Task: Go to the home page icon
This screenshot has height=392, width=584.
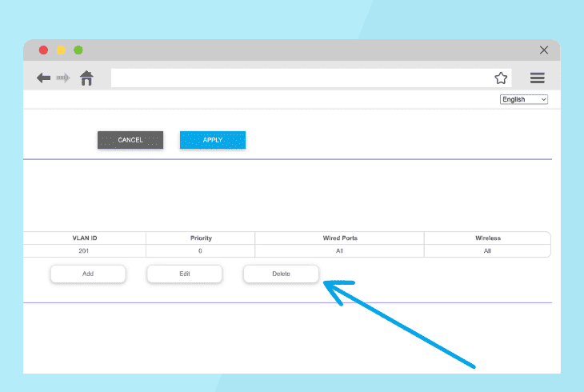Action: pos(86,78)
